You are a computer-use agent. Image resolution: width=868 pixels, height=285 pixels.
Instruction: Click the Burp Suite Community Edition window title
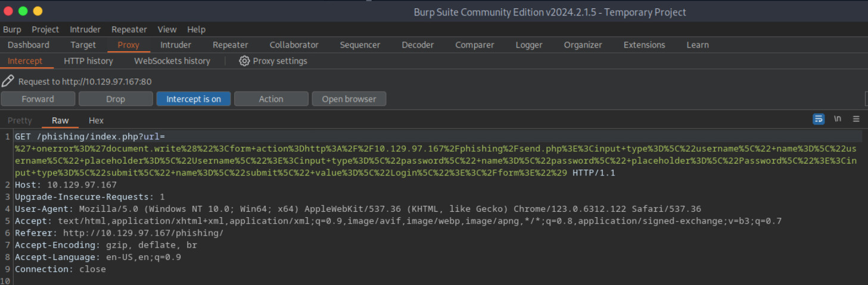550,12
